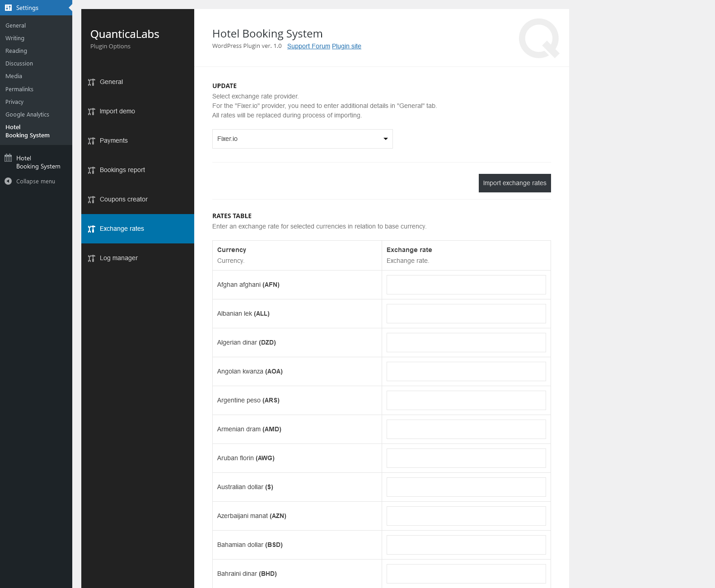This screenshot has width=715, height=588.
Task: Click the Settings sliders icon
Action: tap(8, 8)
